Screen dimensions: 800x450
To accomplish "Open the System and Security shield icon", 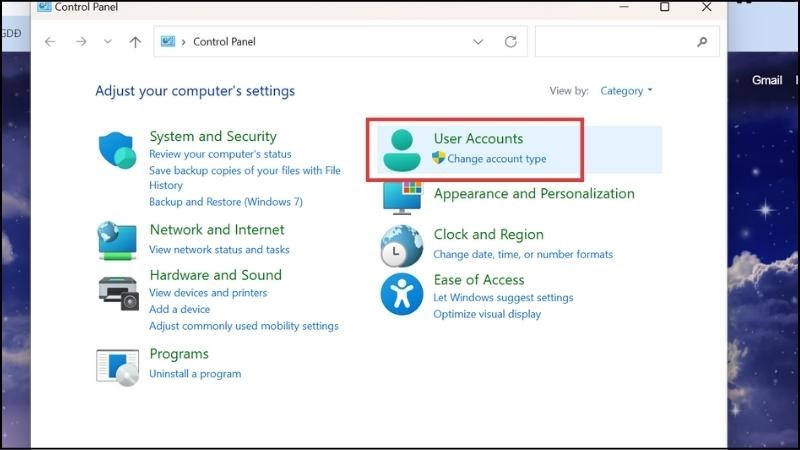I will click(x=117, y=150).
